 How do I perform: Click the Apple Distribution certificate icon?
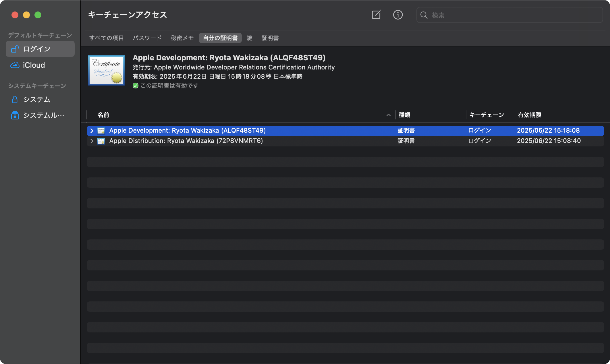(x=101, y=141)
